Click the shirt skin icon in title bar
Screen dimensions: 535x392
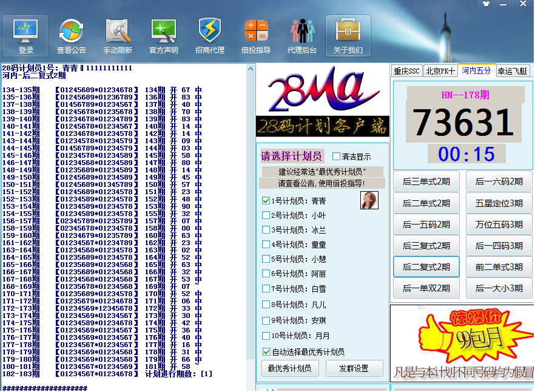pos(486,4)
